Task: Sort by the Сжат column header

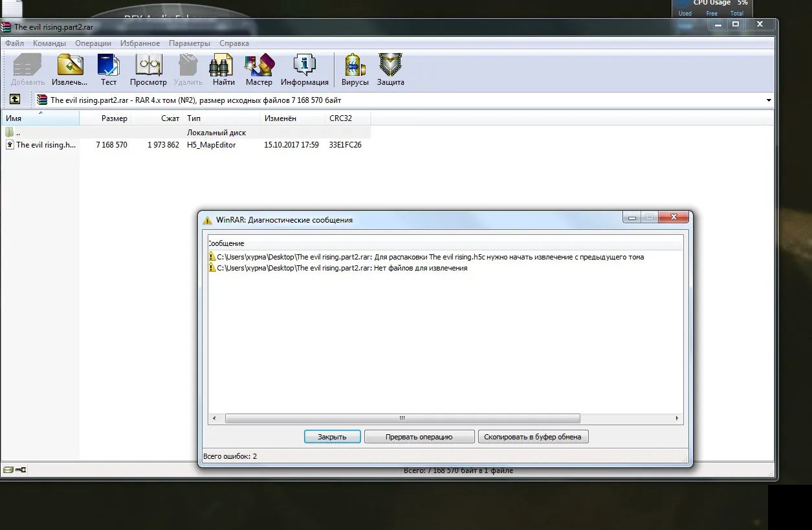Action: pyautogui.click(x=157, y=118)
